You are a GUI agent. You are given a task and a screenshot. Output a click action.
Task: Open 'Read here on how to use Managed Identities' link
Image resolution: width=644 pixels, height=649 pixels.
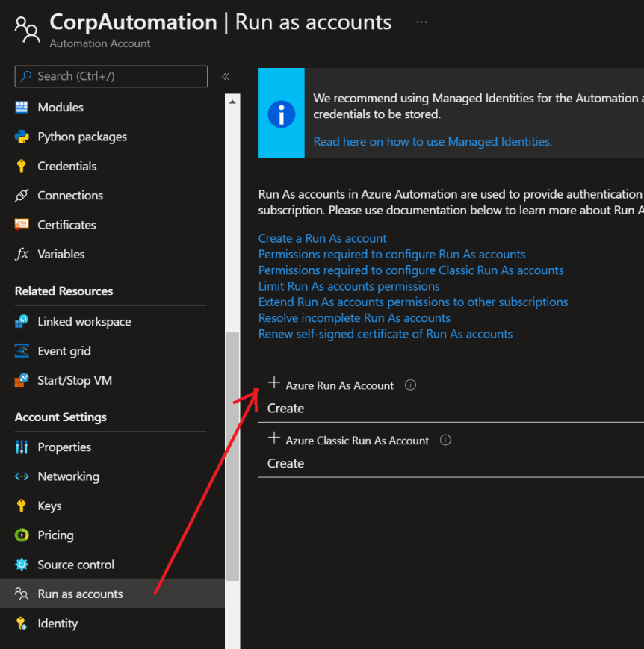coord(433,142)
